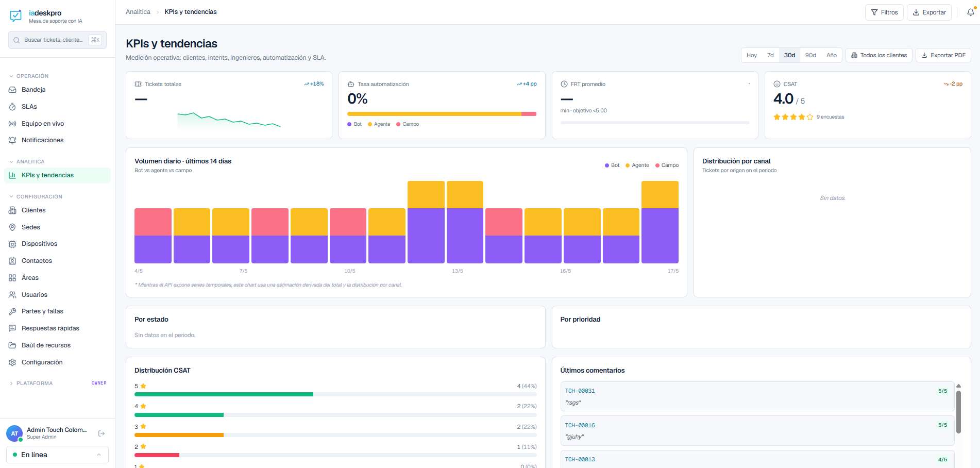Open the Todos los clientes selector

879,55
